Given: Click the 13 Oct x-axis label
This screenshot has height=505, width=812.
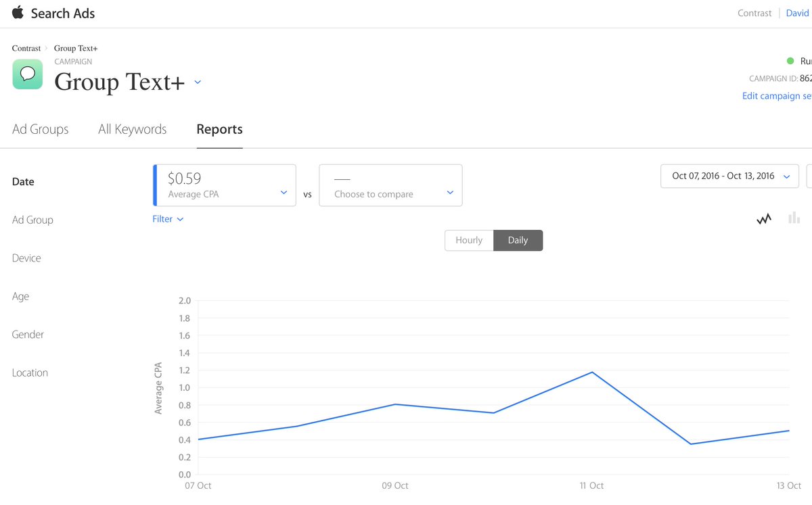Looking at the screenshot, I should [x=788, y=485].
